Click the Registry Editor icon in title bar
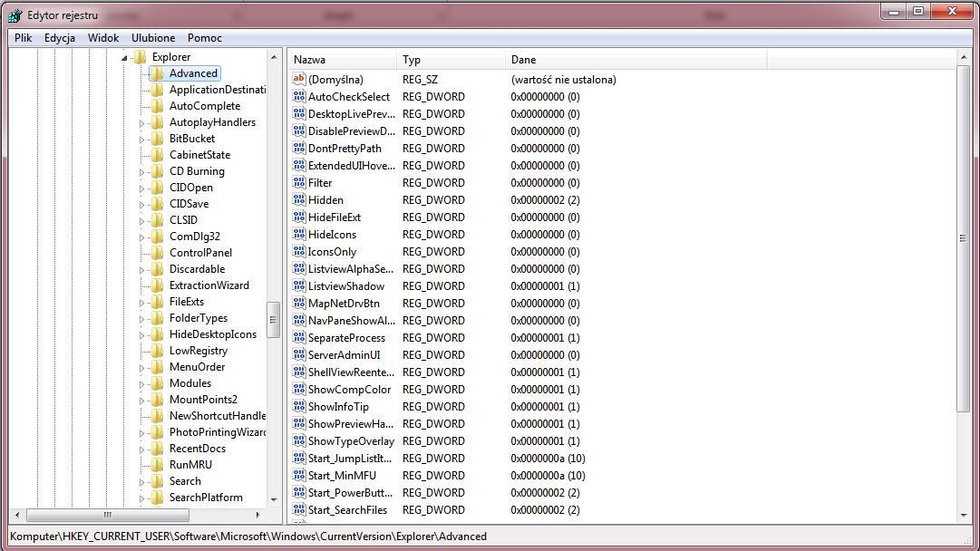This screenshot has width=980, height=551. point(15,15)
